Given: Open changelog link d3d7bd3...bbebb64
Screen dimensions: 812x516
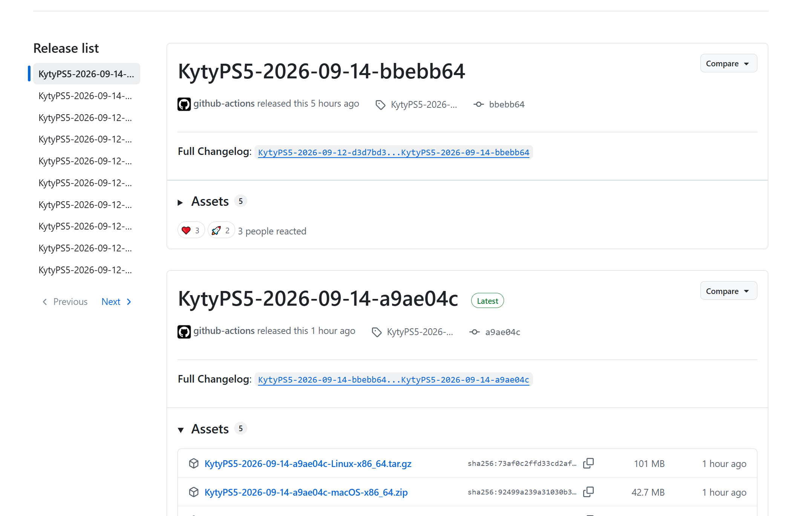Looking at the screenshot, I should pos(394,152).
